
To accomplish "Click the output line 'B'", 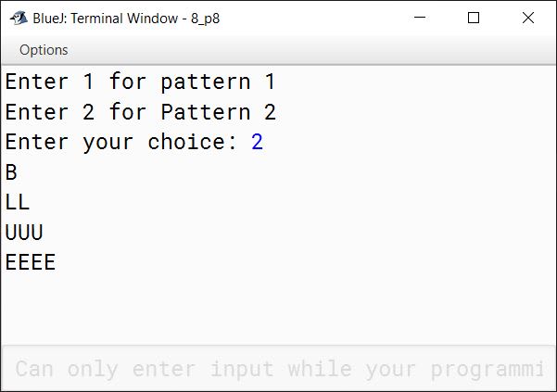I will tap(11, 172).
